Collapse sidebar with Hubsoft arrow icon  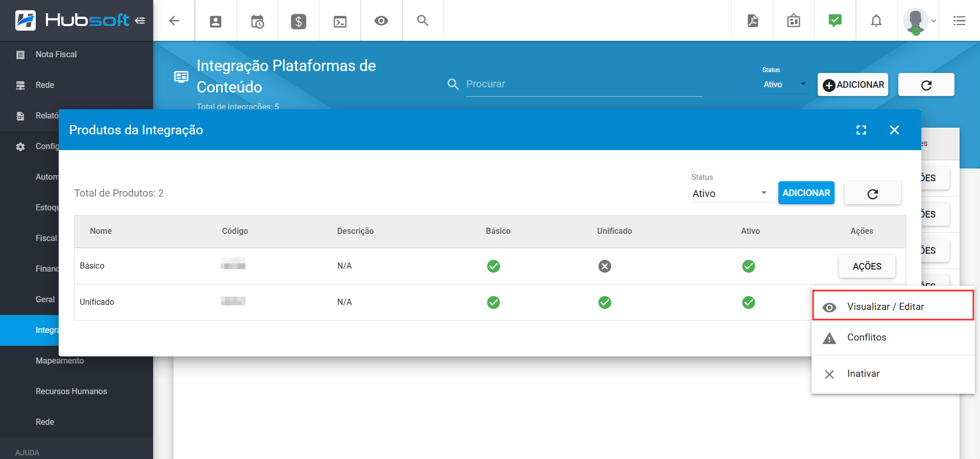point(140,20)
